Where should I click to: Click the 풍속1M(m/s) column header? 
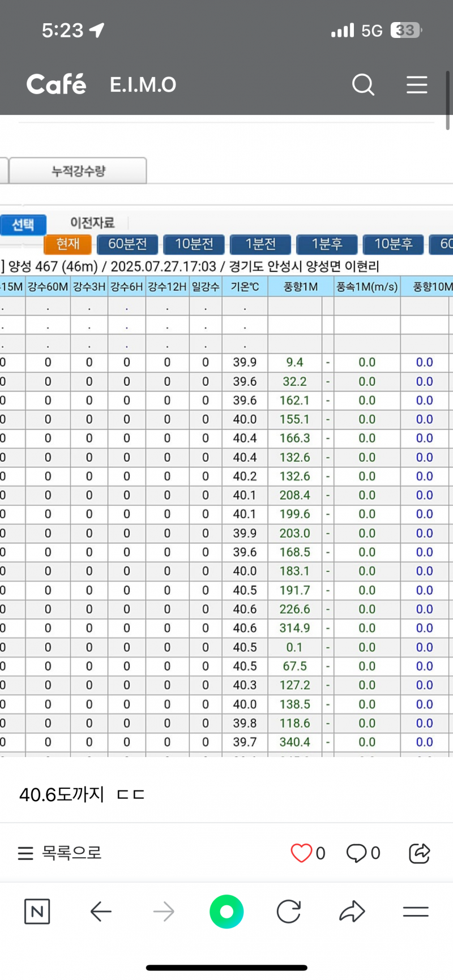pos(367,287)
